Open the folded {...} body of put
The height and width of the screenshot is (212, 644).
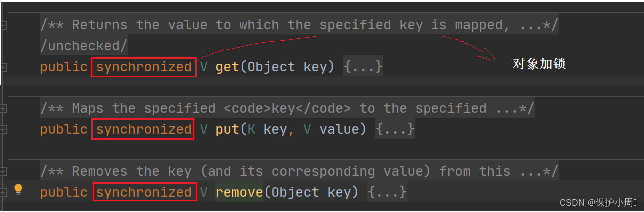(x=395, y=130)
